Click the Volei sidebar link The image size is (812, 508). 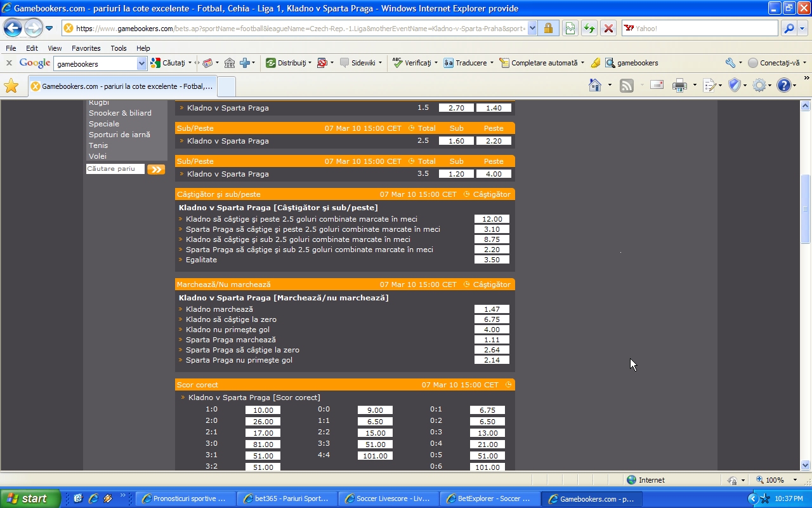98,156
